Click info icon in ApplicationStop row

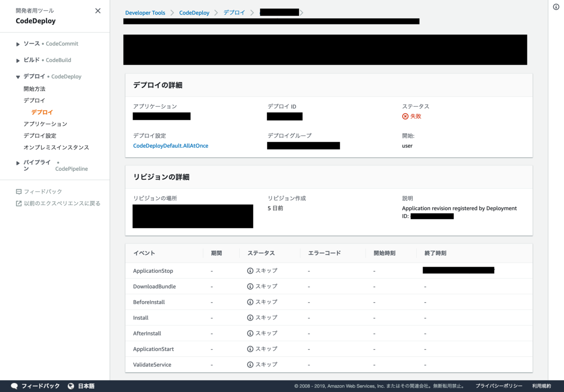tap(250, 271)
